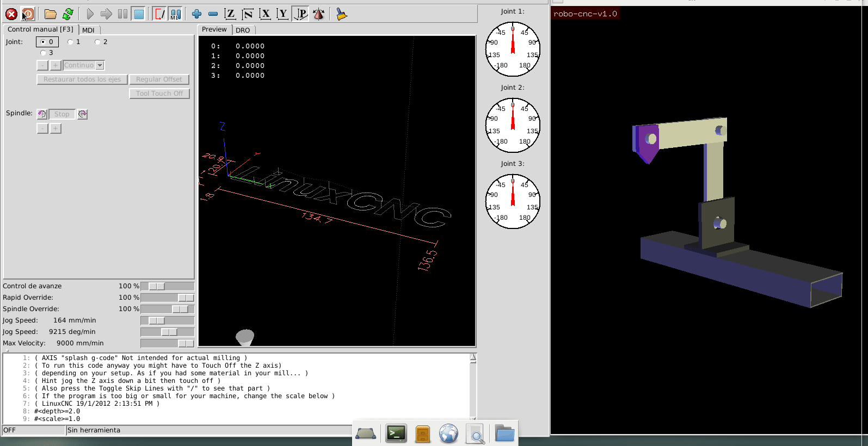Image resolution: width=868 pixels, height=446 pixels.
Task: Toggle skip lines with slash
Action: pyautogui.click(x=159, y=14)
